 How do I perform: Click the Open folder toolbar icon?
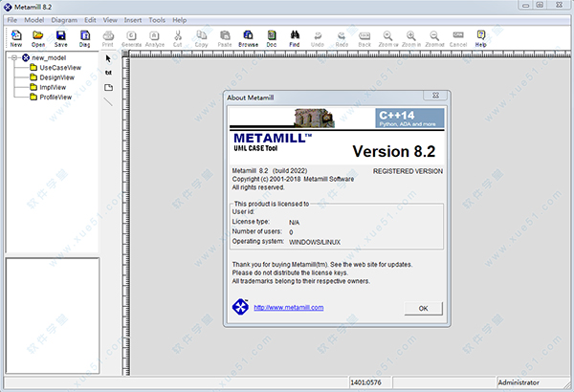[x=38, y=38]
